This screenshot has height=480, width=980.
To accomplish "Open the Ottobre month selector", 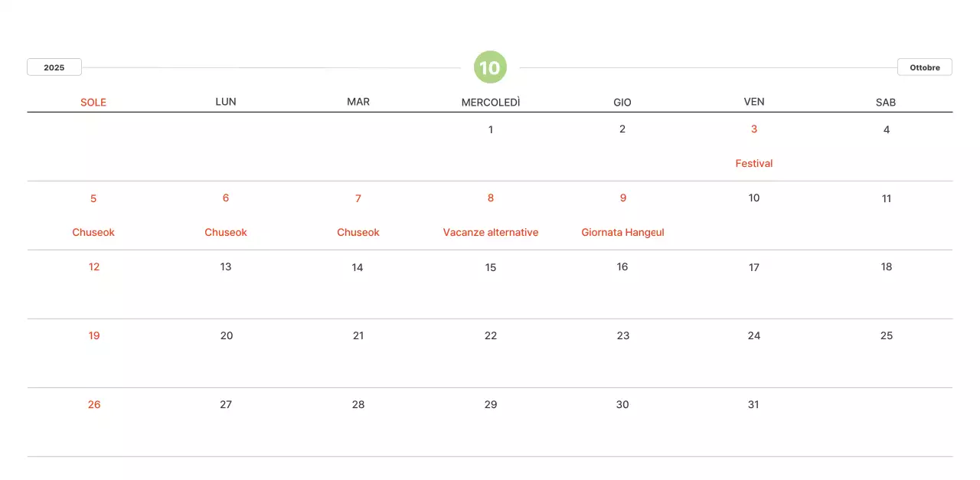I will 924,67.
